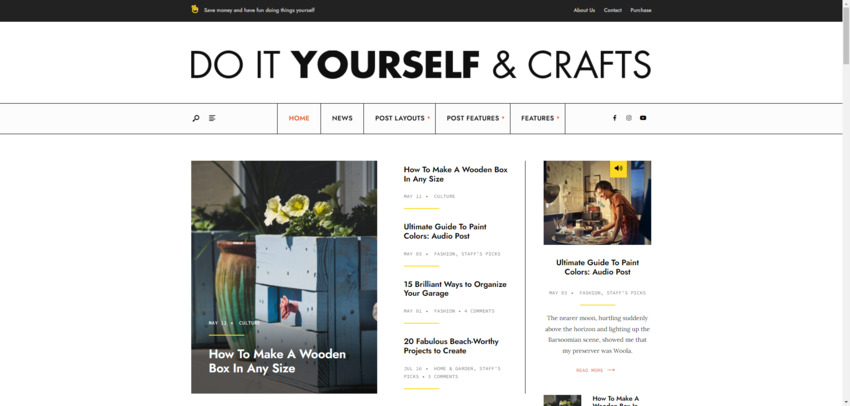Click the May 01 date text
This screenshot has height=406, width=850.
pyautogui.click(x=413, y=311)
